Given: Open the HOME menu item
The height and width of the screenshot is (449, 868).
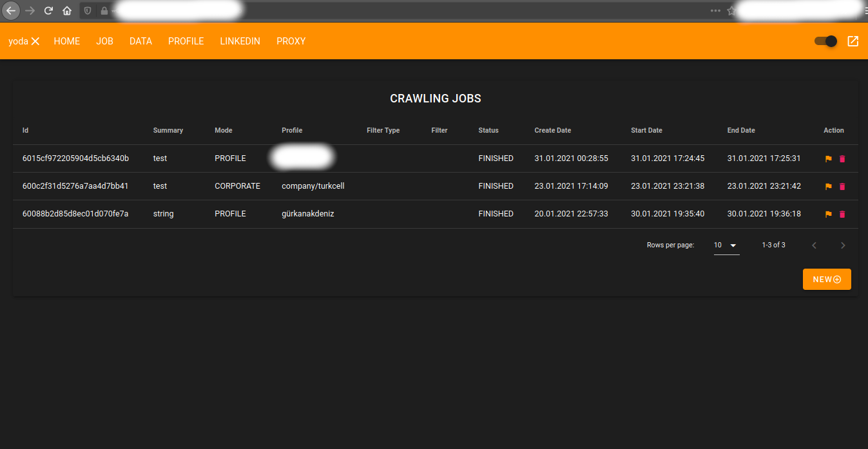Looking at the screenshot, I should [67, 41].
